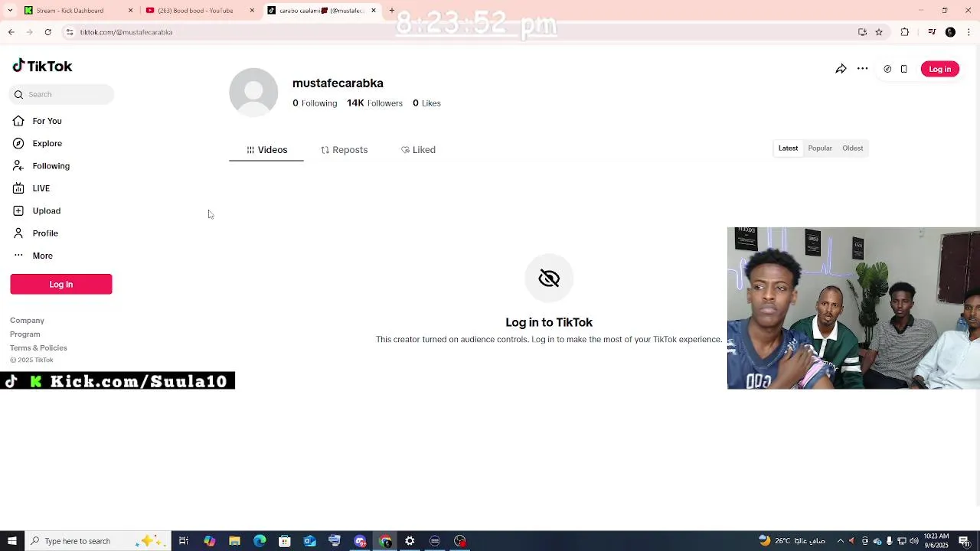Click the 0 Following count
The width and height of the screenshot is (980, 551).
(315, 103)
